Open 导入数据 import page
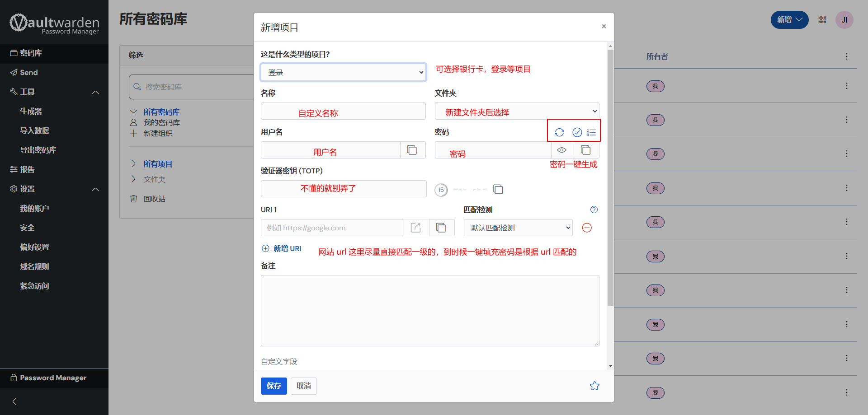The image size is (868, 415). tap(34, 131)
